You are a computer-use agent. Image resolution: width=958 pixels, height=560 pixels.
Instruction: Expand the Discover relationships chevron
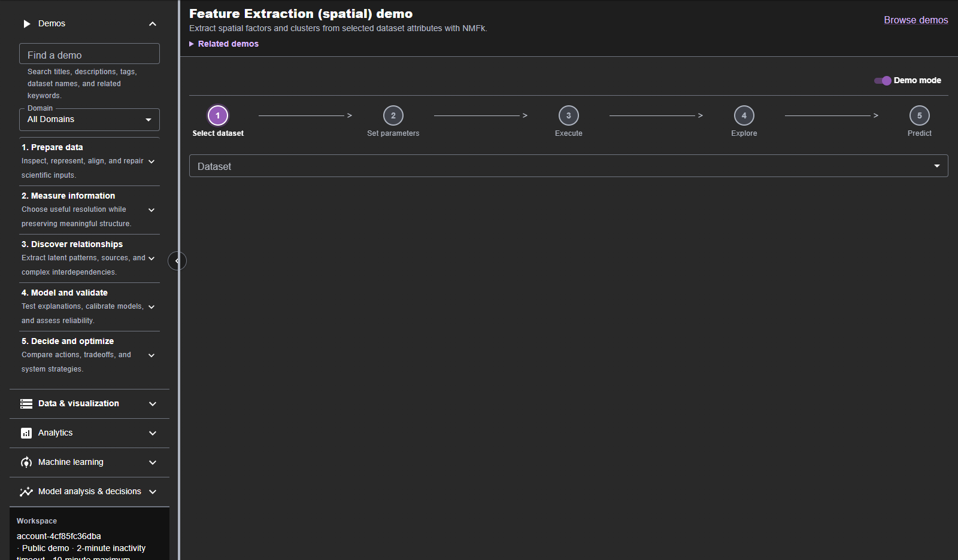point(151,258)
